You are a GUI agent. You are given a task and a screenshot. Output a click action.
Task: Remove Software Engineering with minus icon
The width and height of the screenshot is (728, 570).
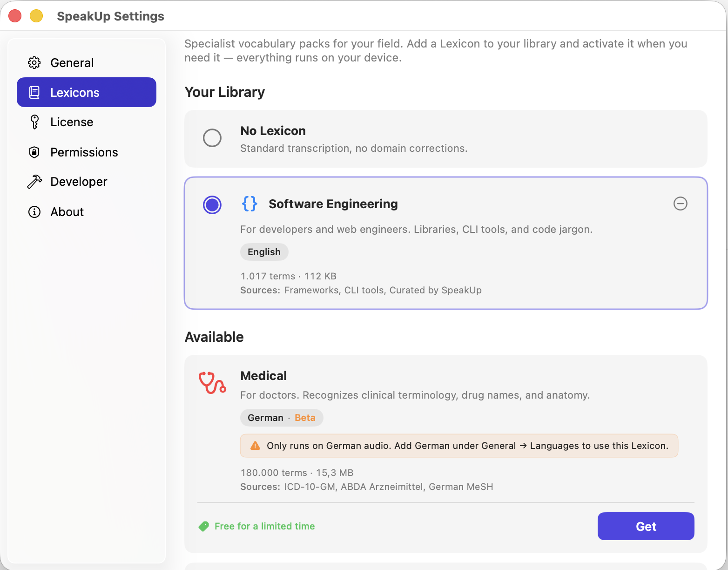tap(681, 204)
